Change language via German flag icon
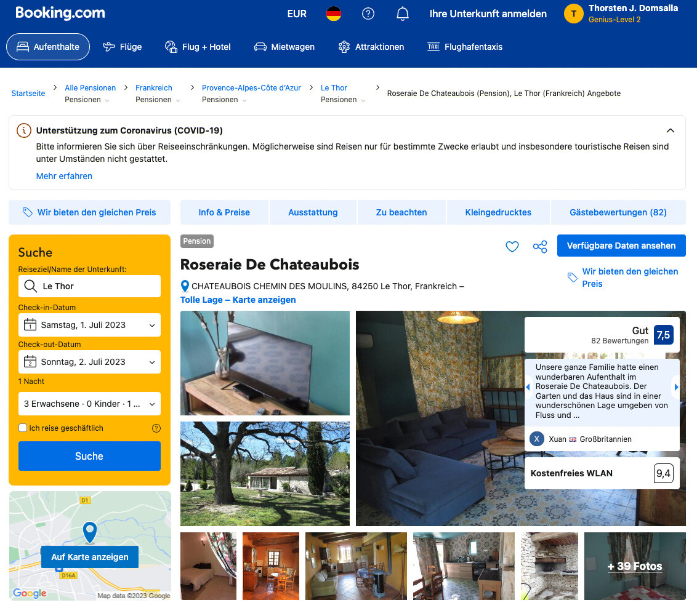Image resolution: width=697 pixels, height=616 pixels. pos(333,14)
